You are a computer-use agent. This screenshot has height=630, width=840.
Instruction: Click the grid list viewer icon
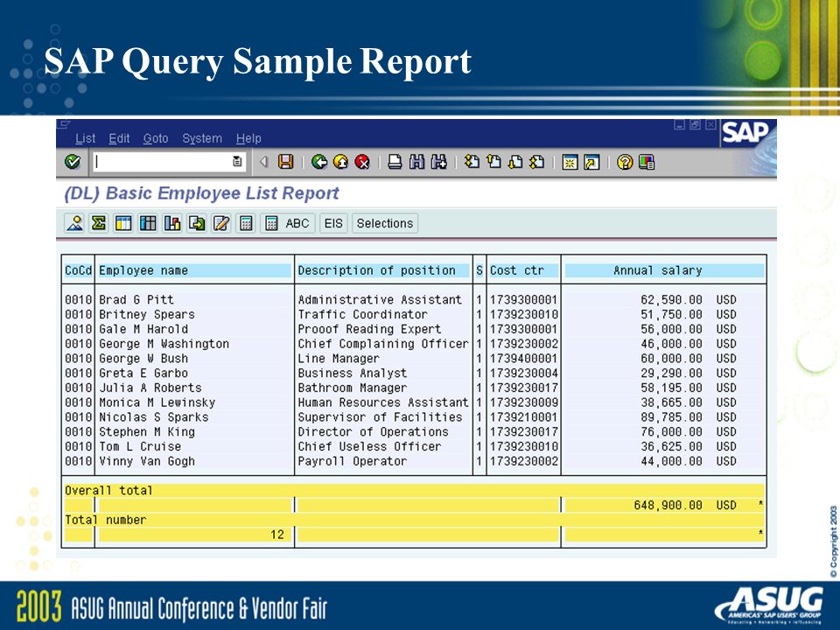pos(148,223)
